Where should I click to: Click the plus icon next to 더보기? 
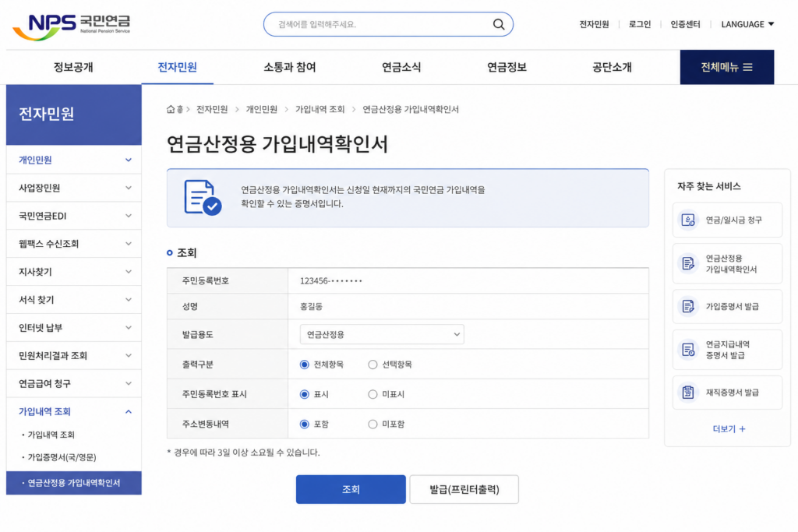tap(742, 428)
